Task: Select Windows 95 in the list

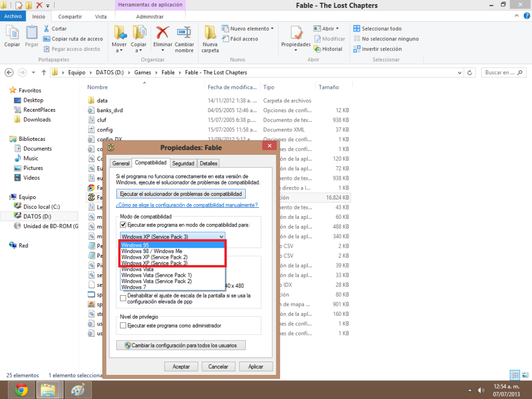Action: click(172, 245)
